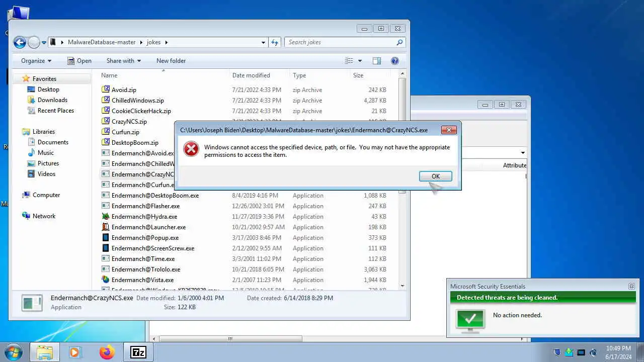Click the CrazyNCS.zip archive icon
The image size is (644, 362).
click(106, 121)
